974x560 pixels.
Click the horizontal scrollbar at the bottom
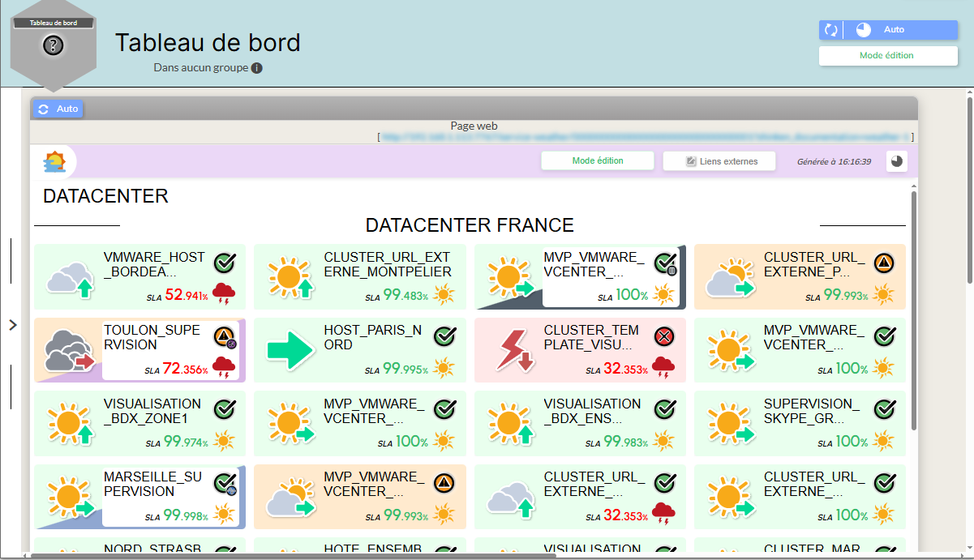tap(292, 556)
